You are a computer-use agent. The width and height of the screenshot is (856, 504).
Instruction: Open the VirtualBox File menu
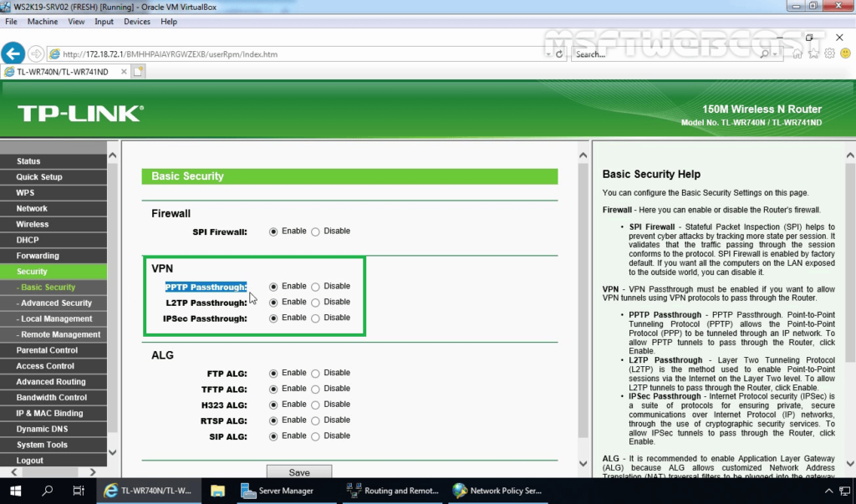coord(11,22)
